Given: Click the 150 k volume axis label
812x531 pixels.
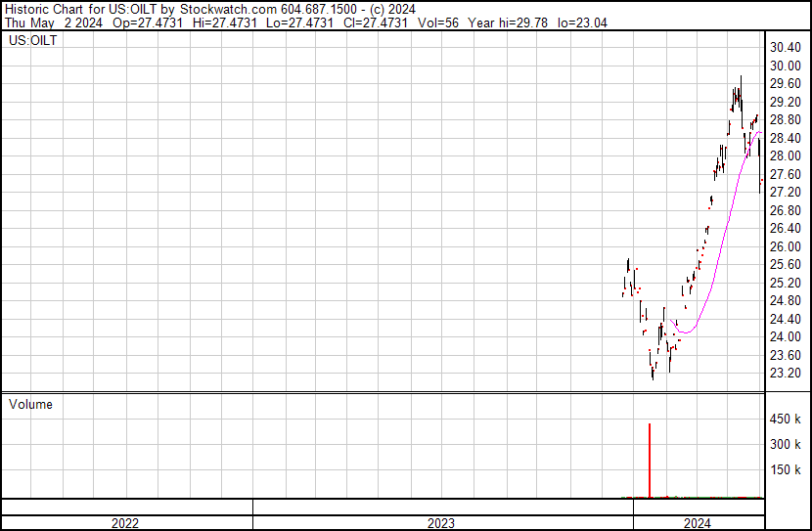Looking at the screenshot, I should [786, 469].
